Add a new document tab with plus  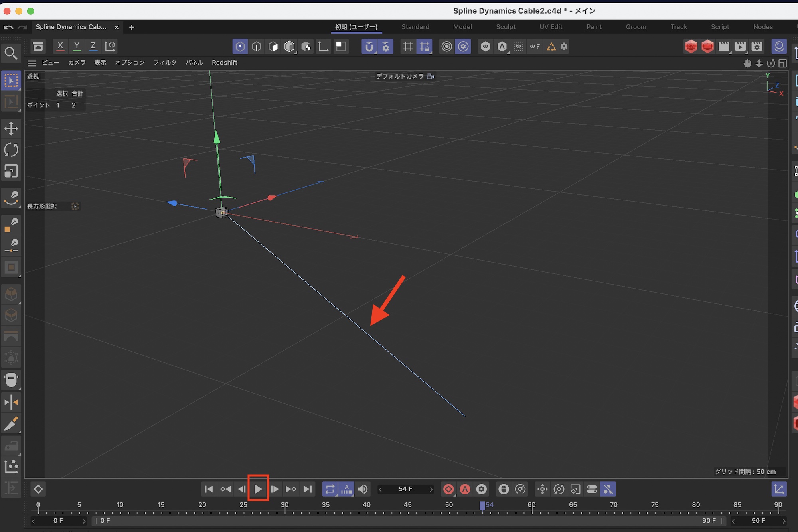pos(132,27)
